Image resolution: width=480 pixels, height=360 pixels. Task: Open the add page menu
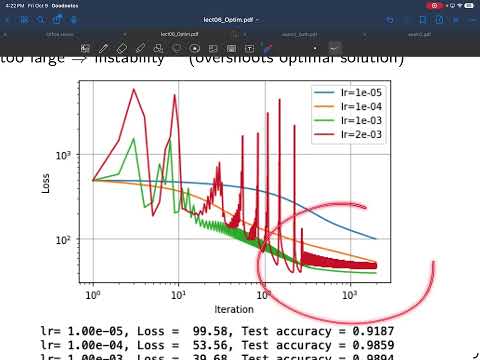pos(439,20)
